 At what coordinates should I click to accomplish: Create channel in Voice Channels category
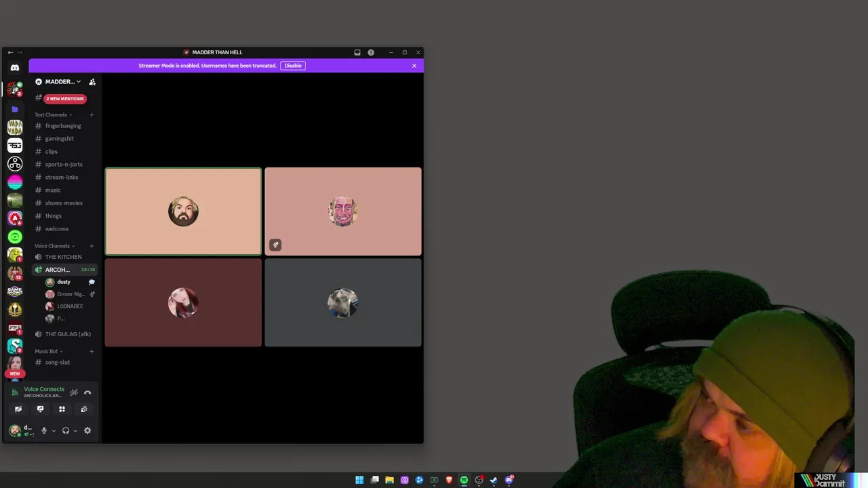point(92,246)
